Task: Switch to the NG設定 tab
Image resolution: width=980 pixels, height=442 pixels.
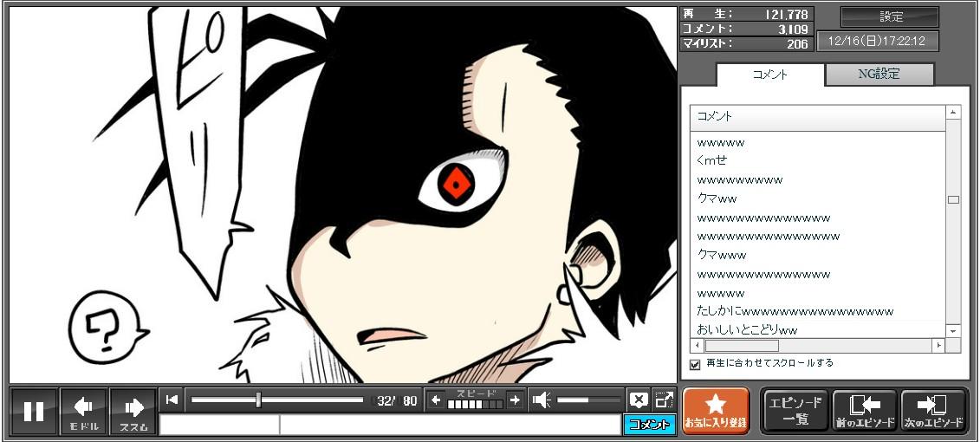Action: tap(879, 75)
